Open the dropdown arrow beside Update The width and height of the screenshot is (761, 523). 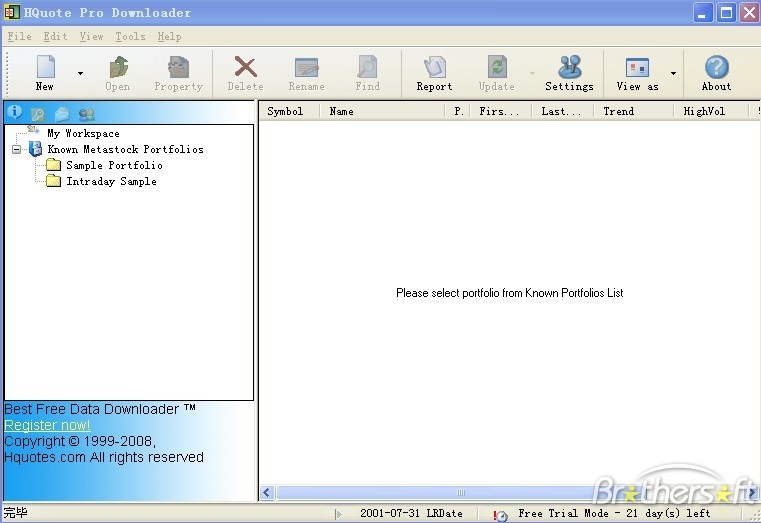point(532,73)
